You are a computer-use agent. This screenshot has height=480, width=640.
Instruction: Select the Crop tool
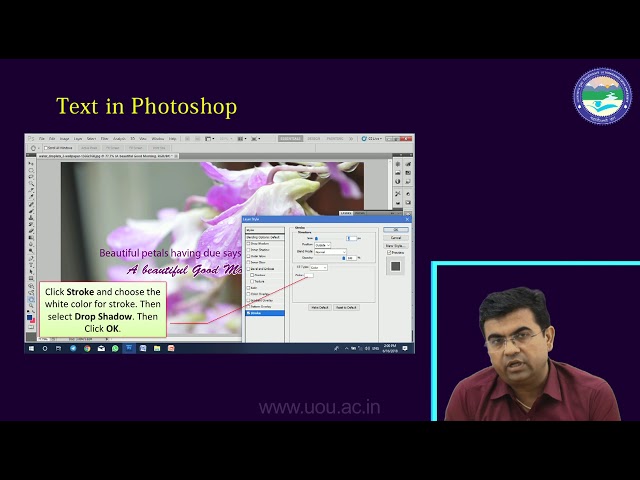[31, 190]
